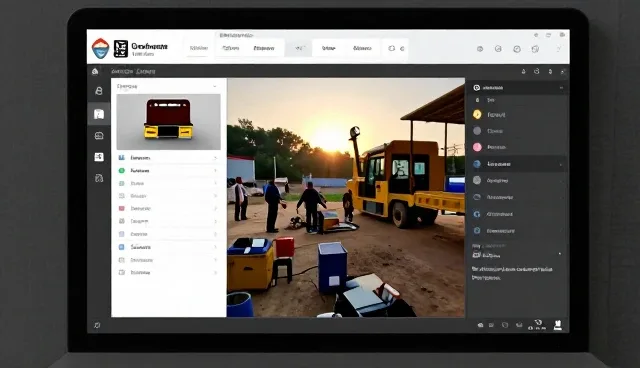Switch to the first underlined tab in top bar
Viewport: 640px width, 368px height.
point(199,48)
